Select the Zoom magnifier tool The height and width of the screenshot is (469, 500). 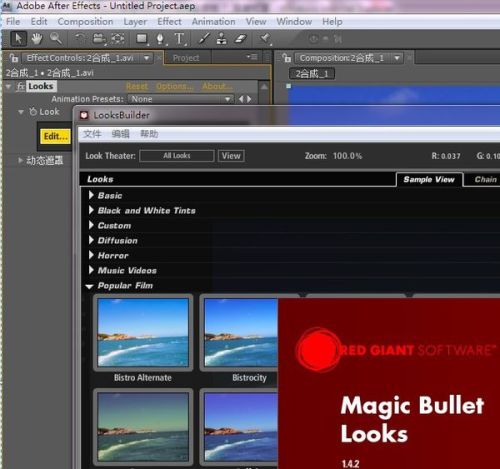point(55,39)
